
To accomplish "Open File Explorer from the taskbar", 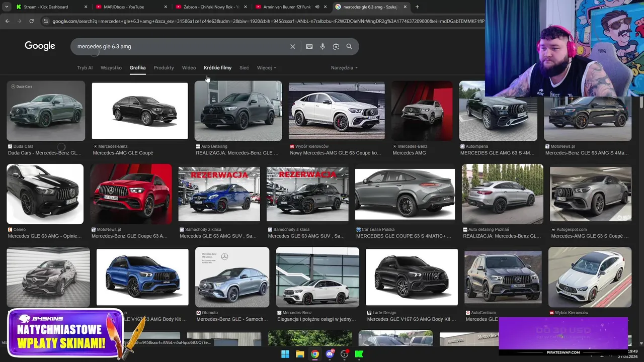I will click(x=300, y=354).
